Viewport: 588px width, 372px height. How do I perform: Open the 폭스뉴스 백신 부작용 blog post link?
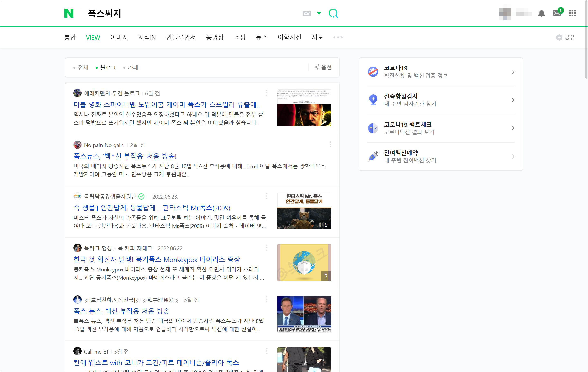point(125,156)
